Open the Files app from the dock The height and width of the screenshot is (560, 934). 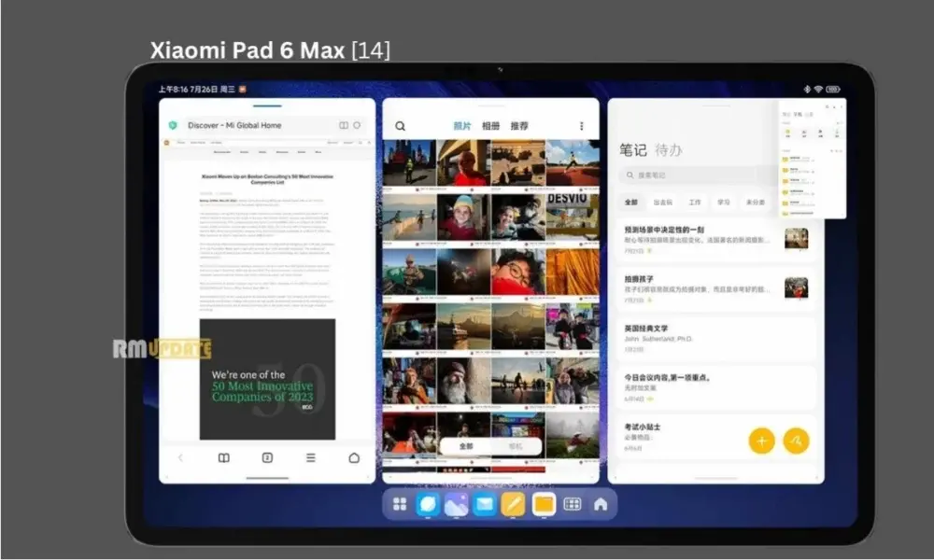tap(542, 504)
